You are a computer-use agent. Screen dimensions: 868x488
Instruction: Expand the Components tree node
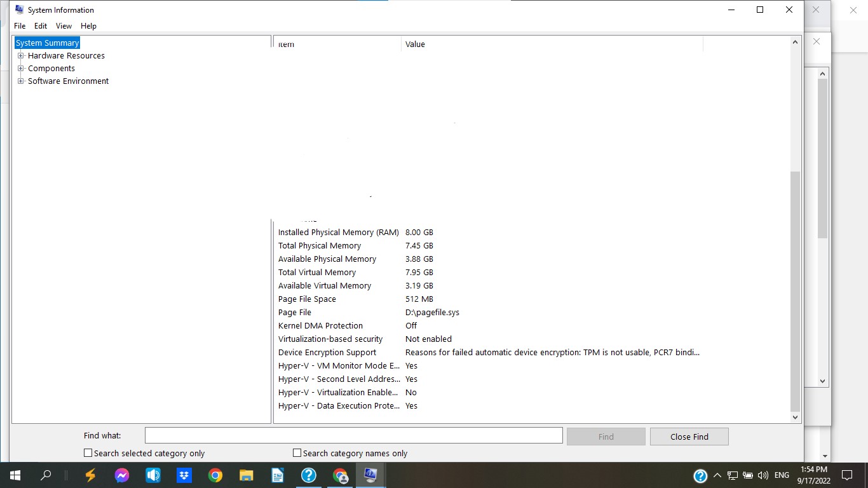point(20,68)
